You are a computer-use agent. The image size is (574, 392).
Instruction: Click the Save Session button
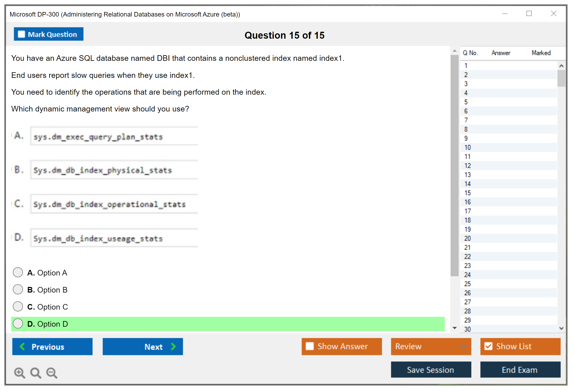click(x=431, y=370)
